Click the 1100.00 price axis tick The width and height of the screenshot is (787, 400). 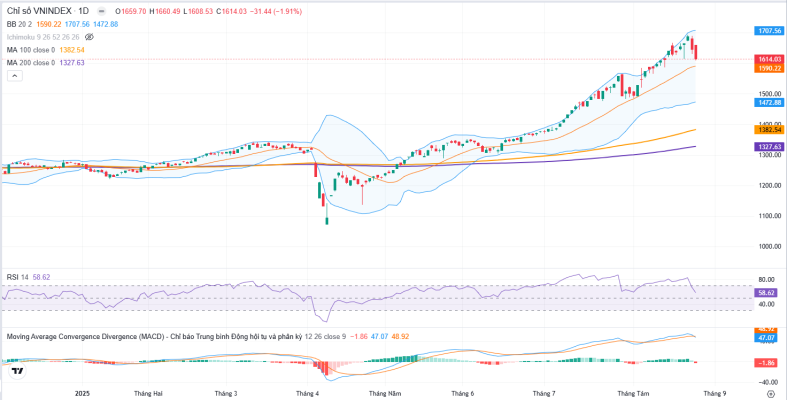[x=770, y=216]
